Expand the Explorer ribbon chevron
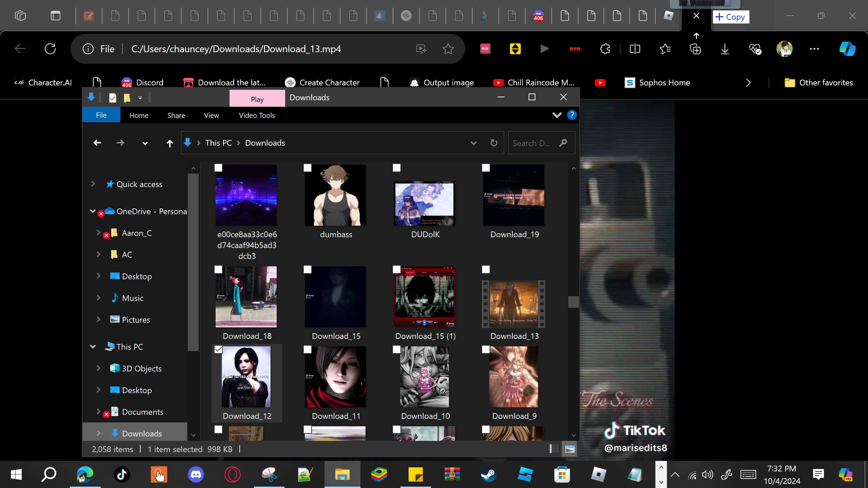The width and height of the screenshot is (868, 488). click(557, 115)
